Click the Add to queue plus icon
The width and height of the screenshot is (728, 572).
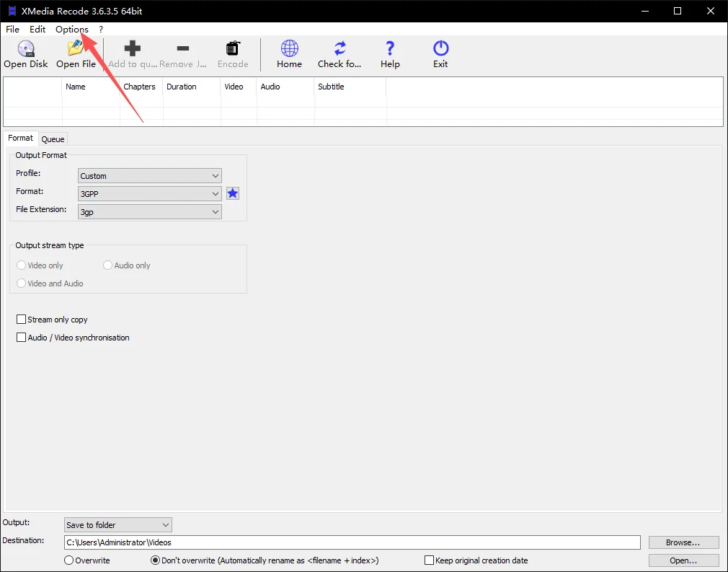click(133, 48)
